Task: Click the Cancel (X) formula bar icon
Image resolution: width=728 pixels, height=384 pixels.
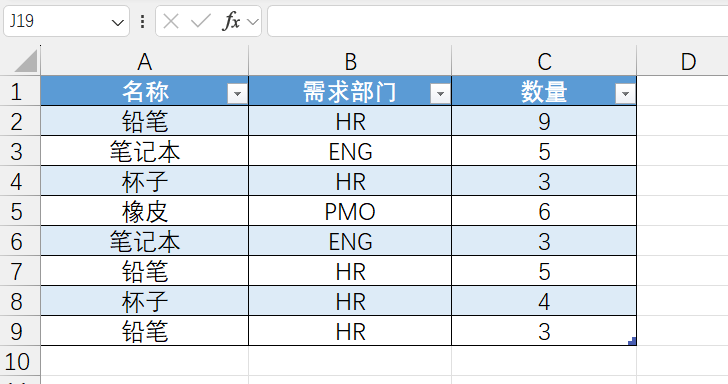Action: pos(171,21)
